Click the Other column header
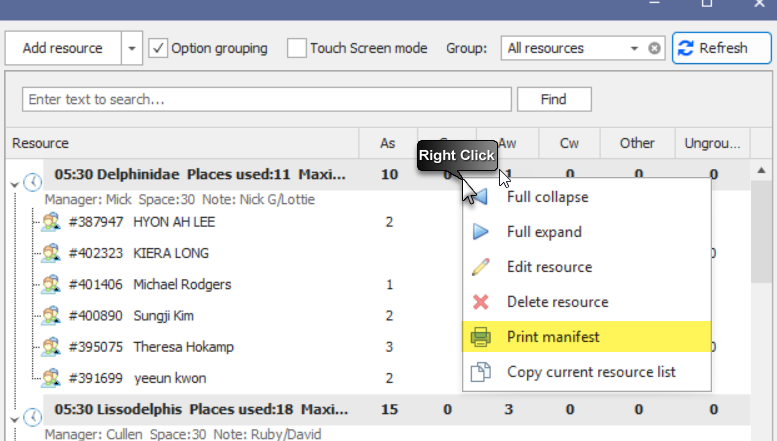The height and width of the screenshot is (441, 777). coord(637,143)
